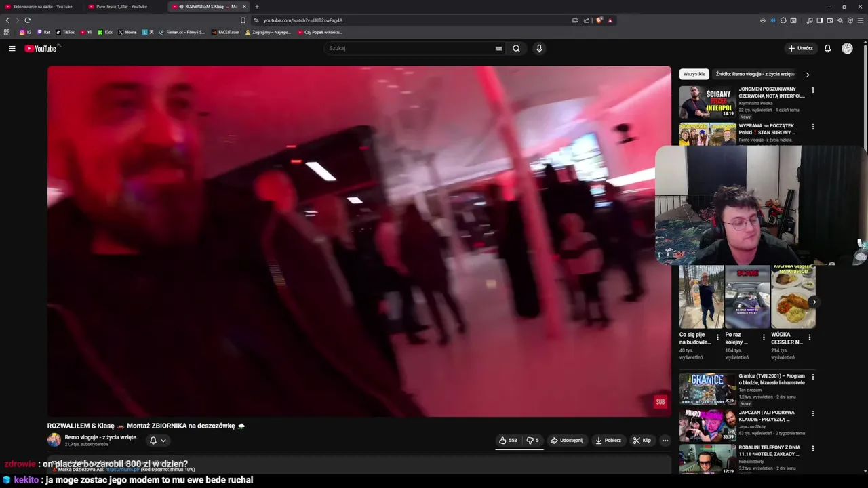Open menu for Granice TVN 2001 video
This screenshot has width=868, height=488.
[813, 377]
